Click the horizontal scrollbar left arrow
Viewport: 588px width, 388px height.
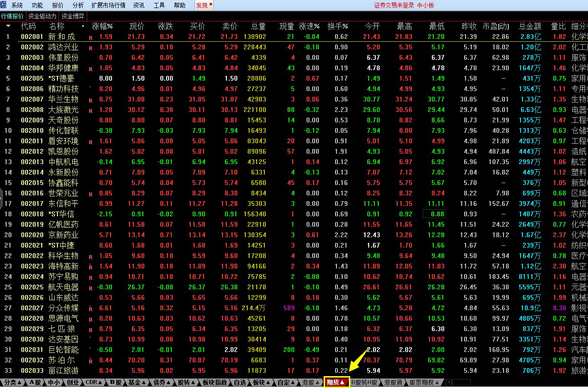(x=448, y=382)
